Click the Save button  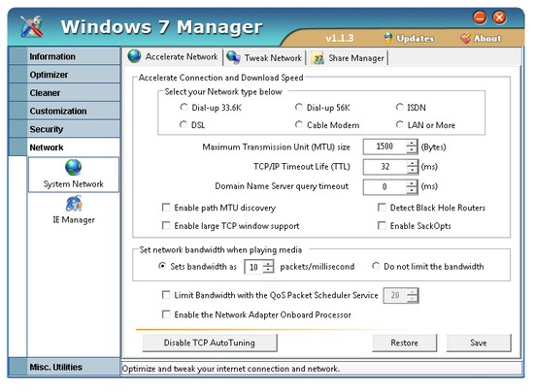click(479, 343)
